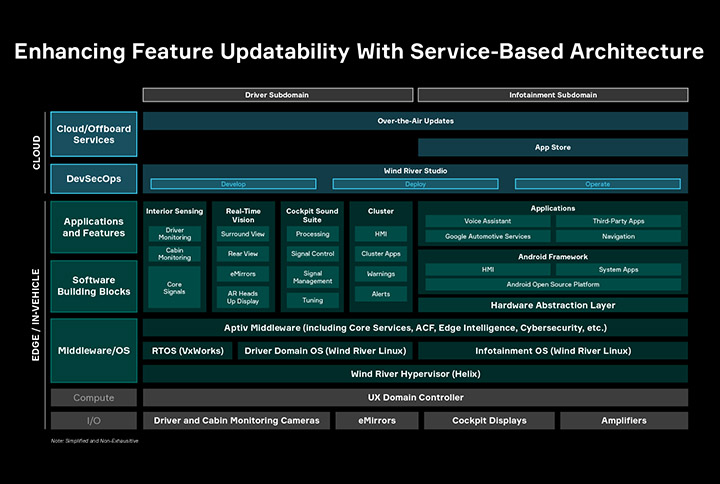Select the Operate box
This screenshot has width=720, height=484.
[598, 184]
